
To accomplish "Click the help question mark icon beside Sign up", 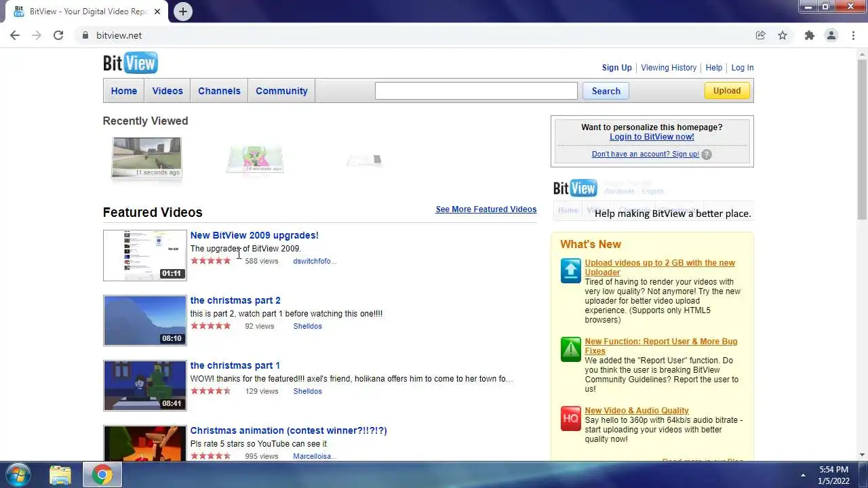I will (707, 155).
